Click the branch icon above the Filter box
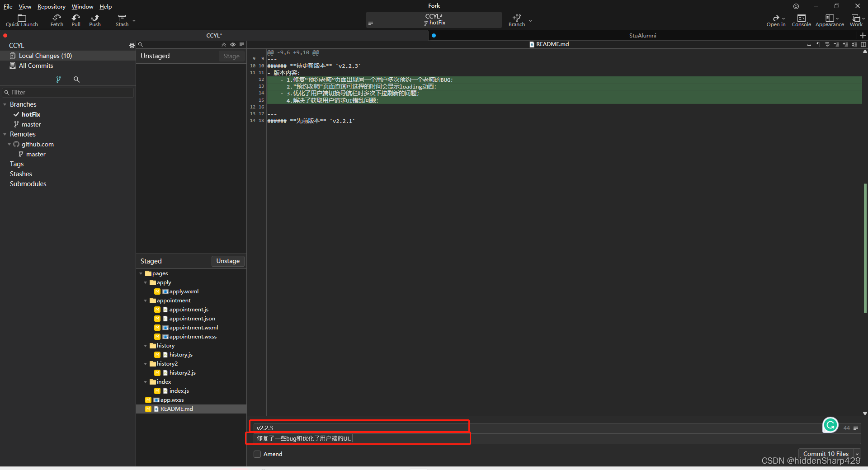 (x=58, y=79)
